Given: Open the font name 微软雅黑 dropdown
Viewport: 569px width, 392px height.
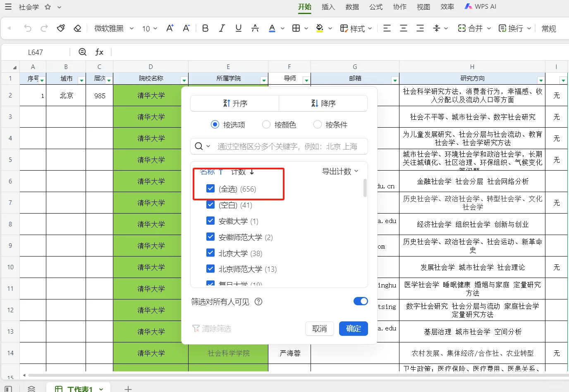Looking at the screenshot, I should tap(114, 28).
